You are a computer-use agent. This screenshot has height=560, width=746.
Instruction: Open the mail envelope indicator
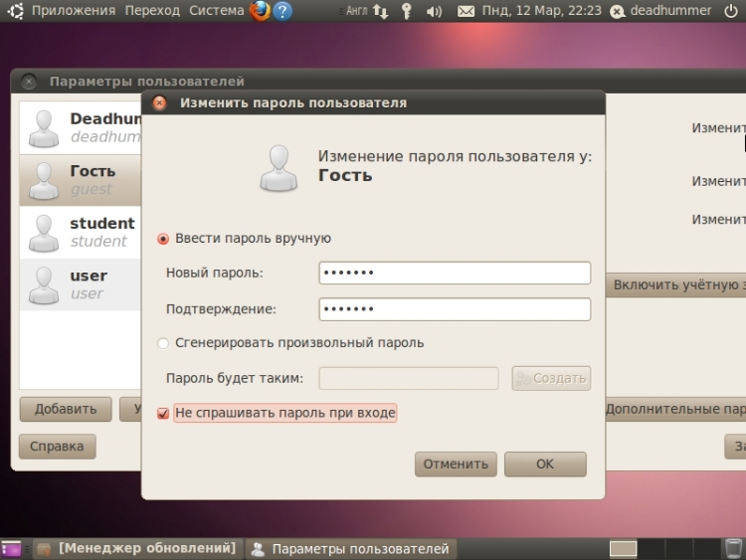pyautogui.click(x=466, y=11)
